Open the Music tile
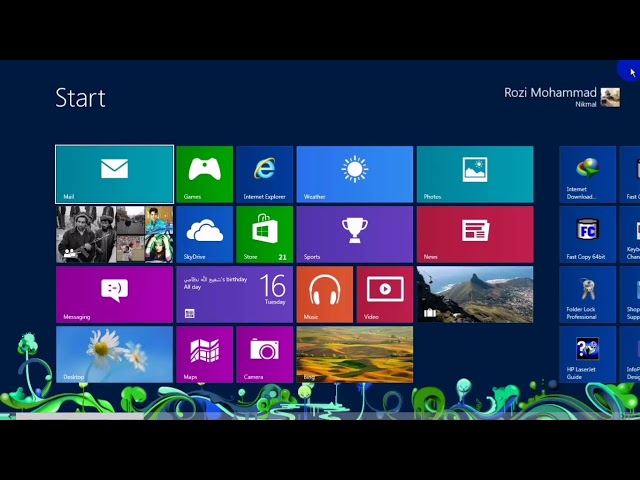 325,294
